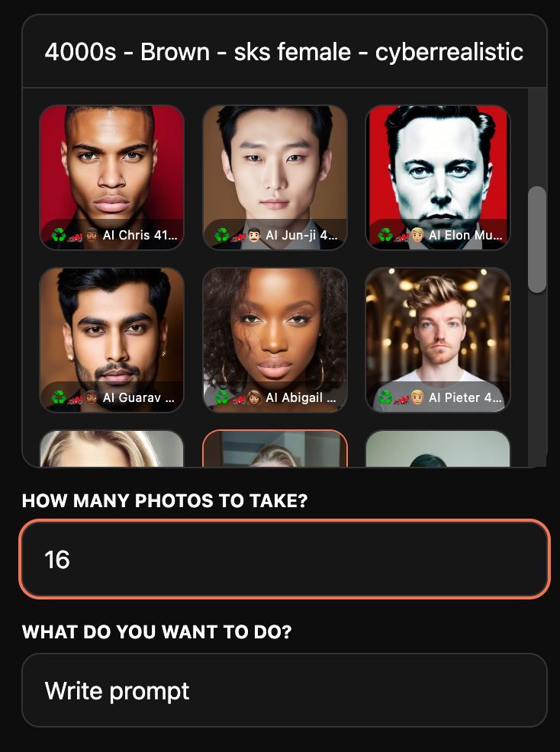Choose the AI Elon Mu... model thumbnail
The image size is (560, 752).
coord(438,178)
